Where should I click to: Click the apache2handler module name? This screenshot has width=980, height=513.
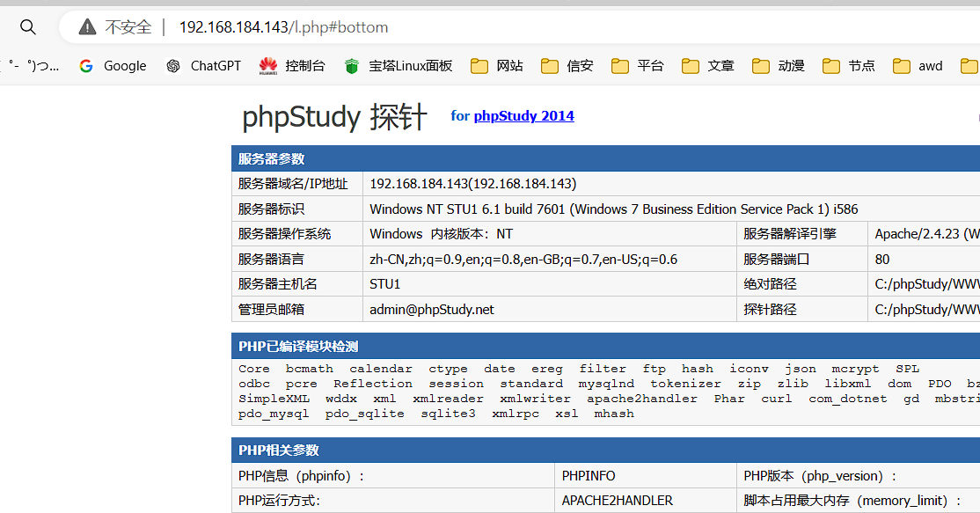(x=642, y=399)
